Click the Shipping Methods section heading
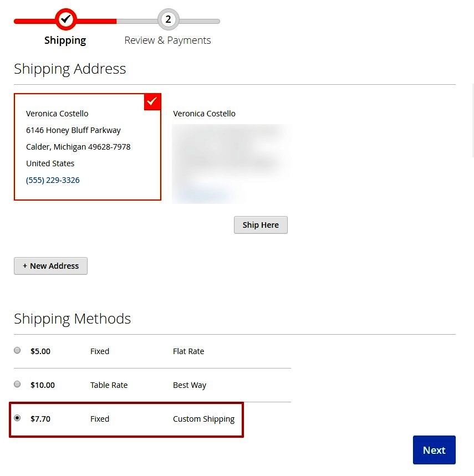This screenshot has height=476, width=474. point(72,319)
